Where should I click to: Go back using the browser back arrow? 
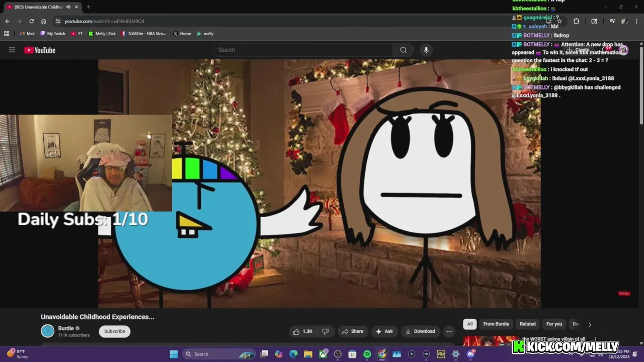point(7,21)
